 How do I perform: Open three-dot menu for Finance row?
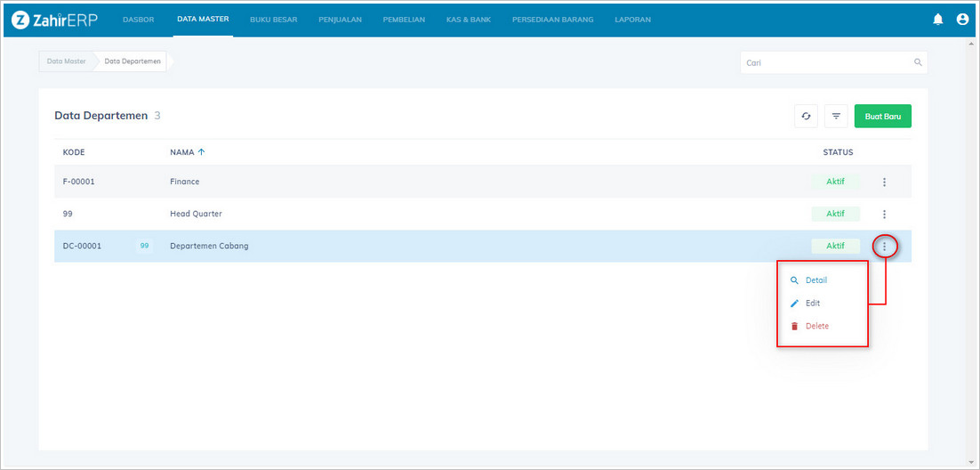coord(884,182)
